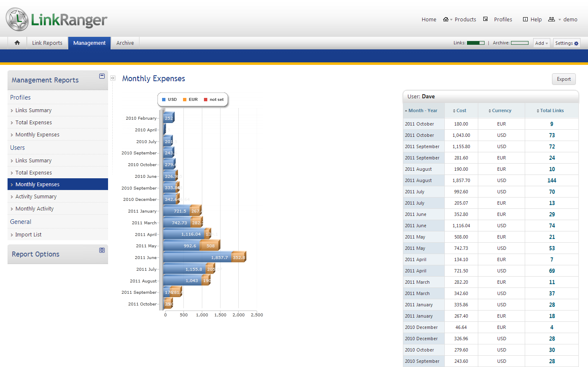Click the LinkRanger logo

(x=57, y=19)
